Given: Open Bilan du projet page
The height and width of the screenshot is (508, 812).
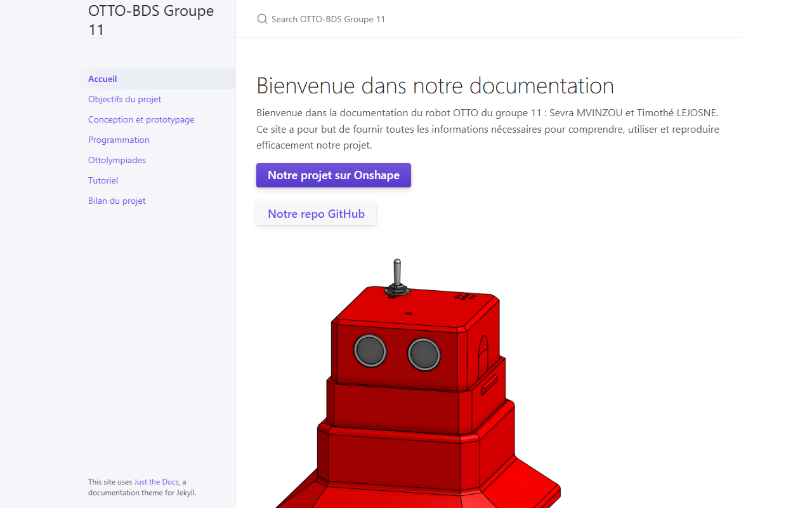Looking at the screenshot, I should tap(117, 201).
